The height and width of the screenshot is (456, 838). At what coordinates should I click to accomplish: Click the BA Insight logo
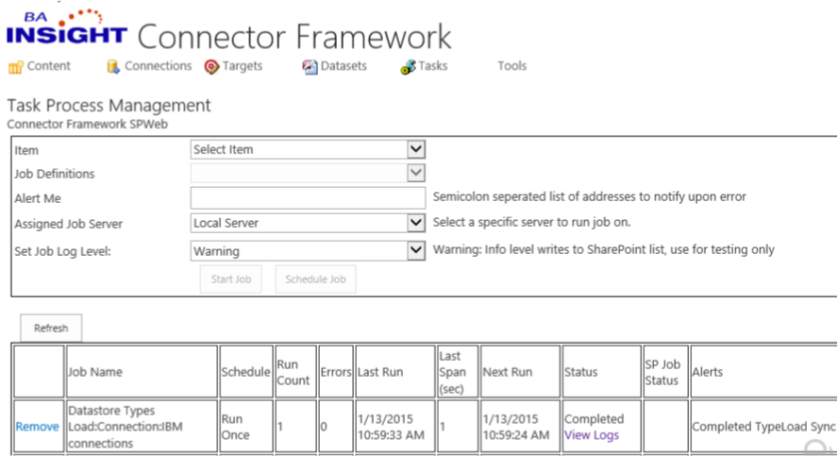(x=66, y=28)
